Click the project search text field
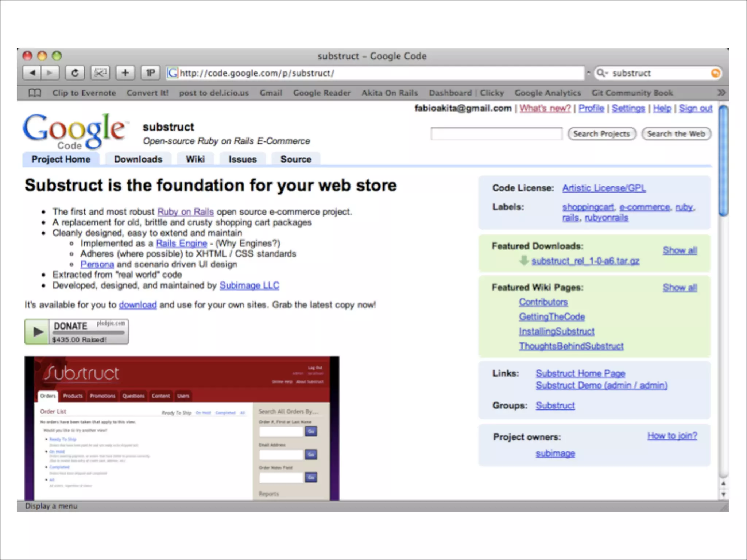 pyautogui.click(x=496, y=134)
